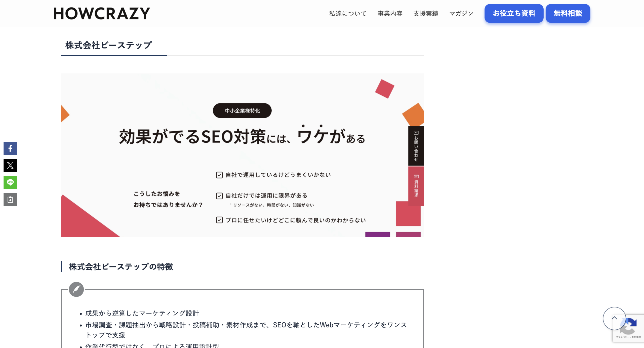Share the page on Facebook
Viewport: 644px width, 348px height.
(10, 148)
